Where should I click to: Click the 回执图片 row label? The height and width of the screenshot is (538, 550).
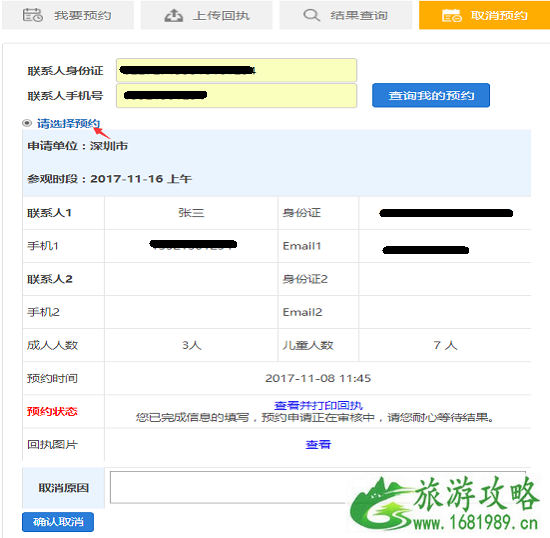tap(52, 444)
